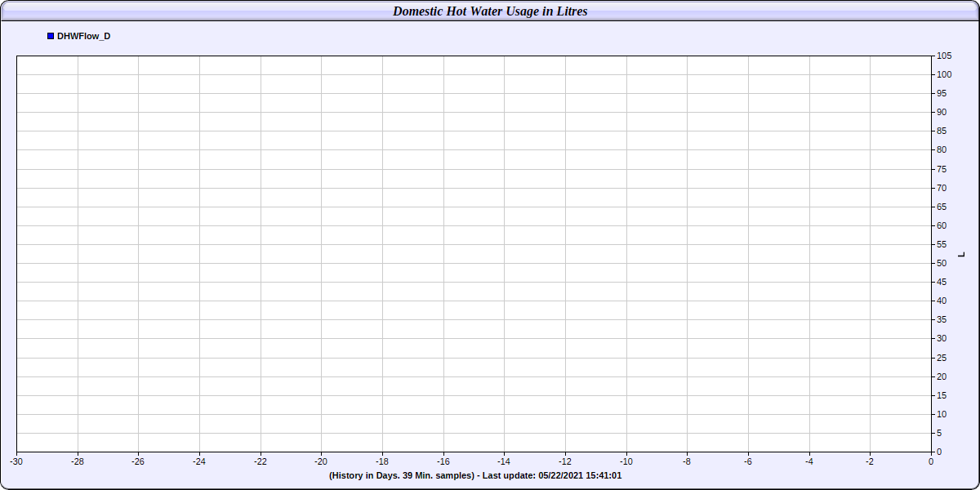This screenshot has height=490, width=980.
Task: Click the y-axis value 90
Action: pos(942,112)
